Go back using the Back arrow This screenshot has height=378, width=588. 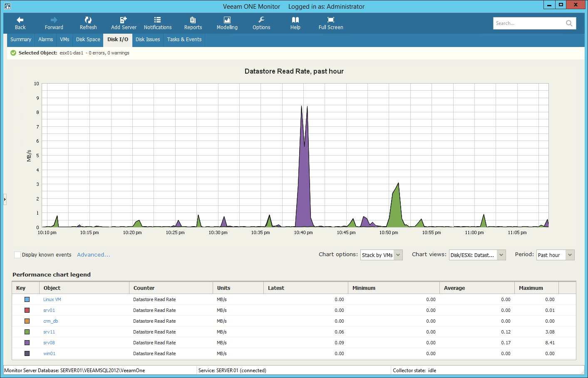pyautogui.click(x=20, y=23)
